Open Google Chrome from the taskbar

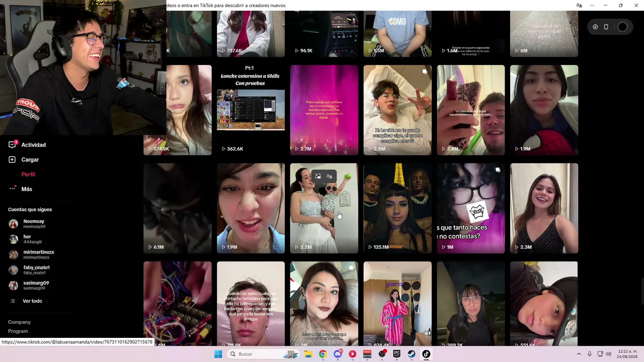point(323,354)
